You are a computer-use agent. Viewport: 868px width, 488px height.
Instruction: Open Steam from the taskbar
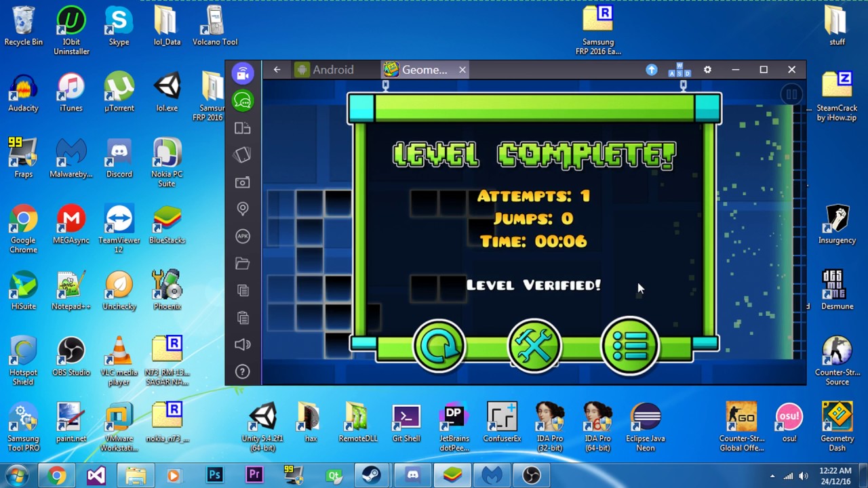[372, 476]
